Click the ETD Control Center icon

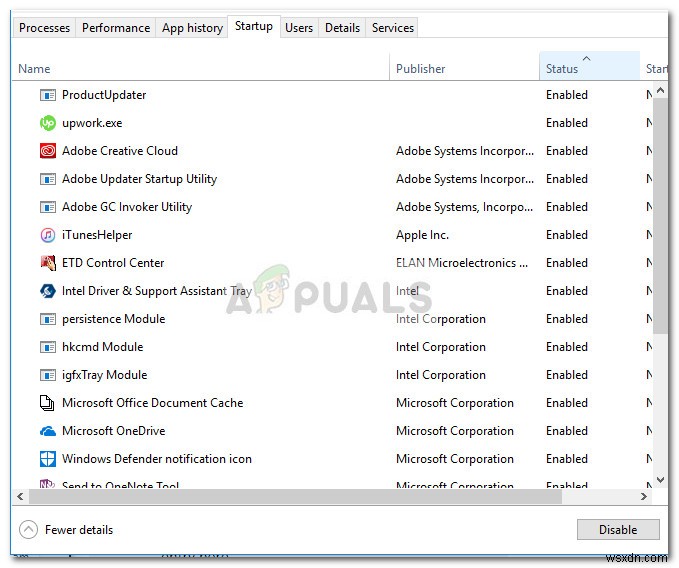[48, 263]
